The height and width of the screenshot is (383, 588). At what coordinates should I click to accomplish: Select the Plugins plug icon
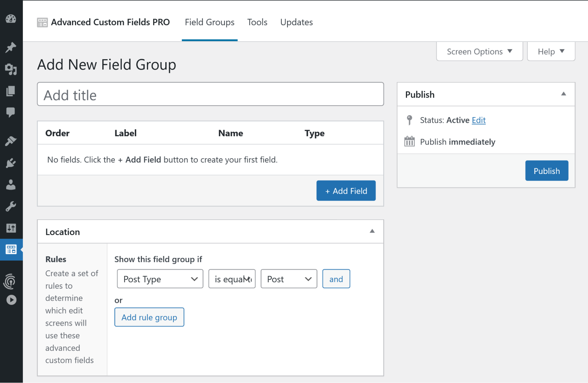coord(11,163)
